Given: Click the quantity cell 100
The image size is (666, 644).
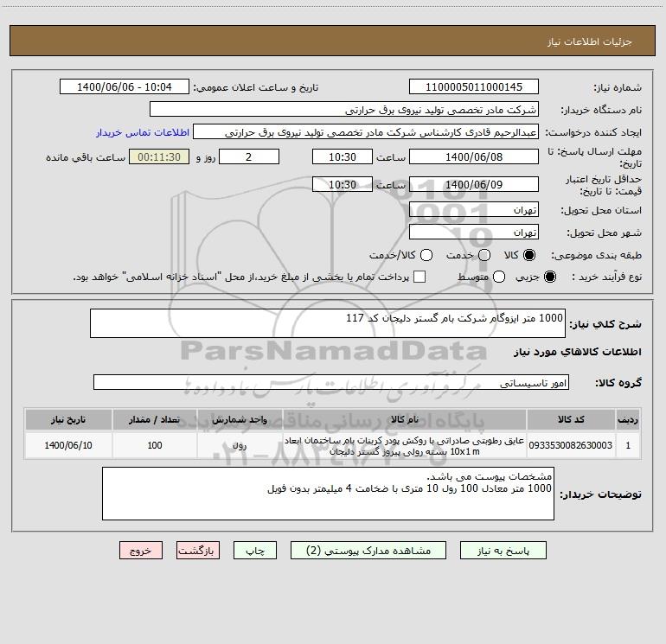Looking at the screenshot, I should [x=155, y=445].
